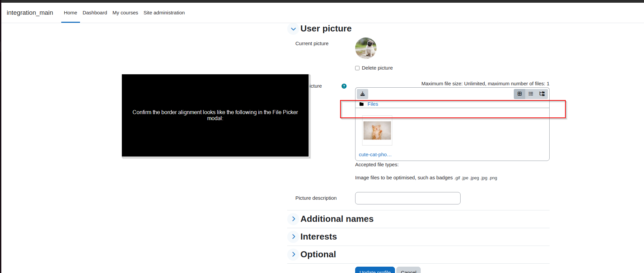Click the folder icon next to Files

coord(361,104)
